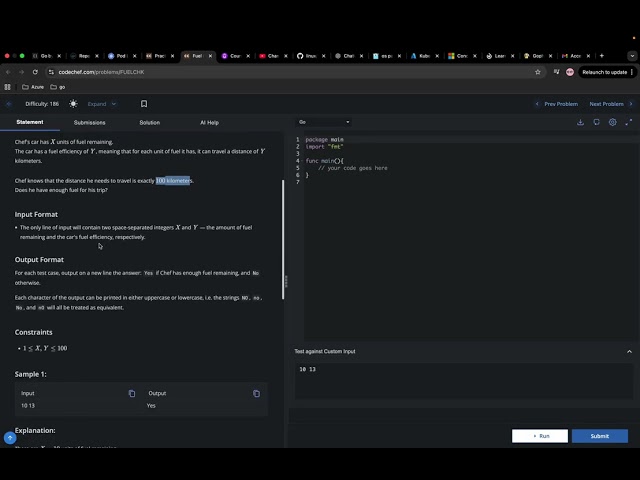
Task: Click the media control icon in the browser toolbar
Action: (556, 72)
